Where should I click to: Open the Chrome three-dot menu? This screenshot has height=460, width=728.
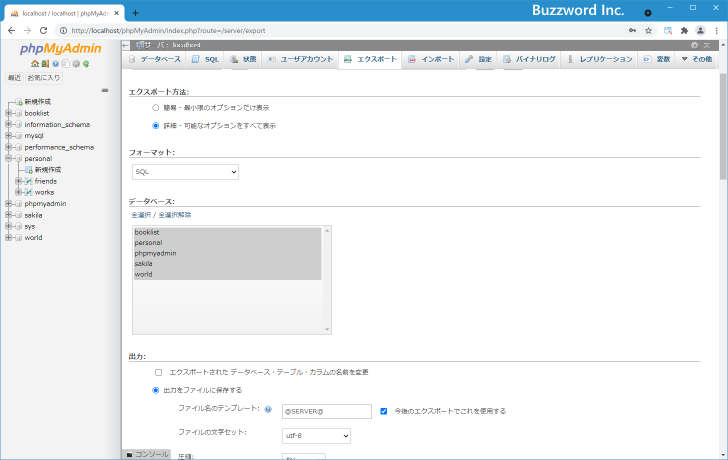(717, 31)
